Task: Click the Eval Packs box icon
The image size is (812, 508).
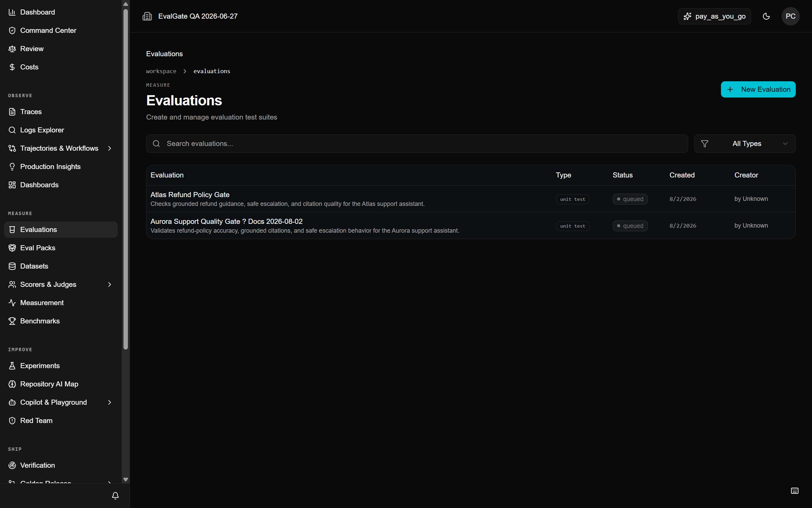Action: (12, 248)
